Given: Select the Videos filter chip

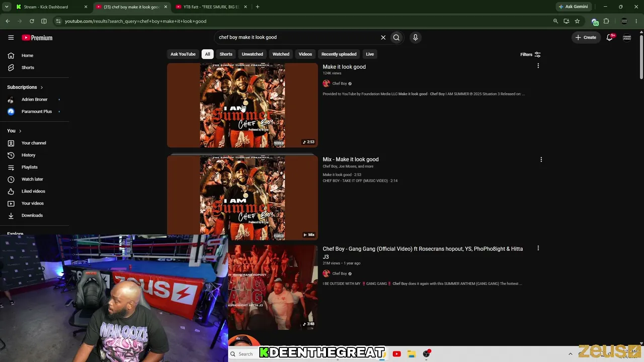Looking at the screenshot, I should (305, 54).
